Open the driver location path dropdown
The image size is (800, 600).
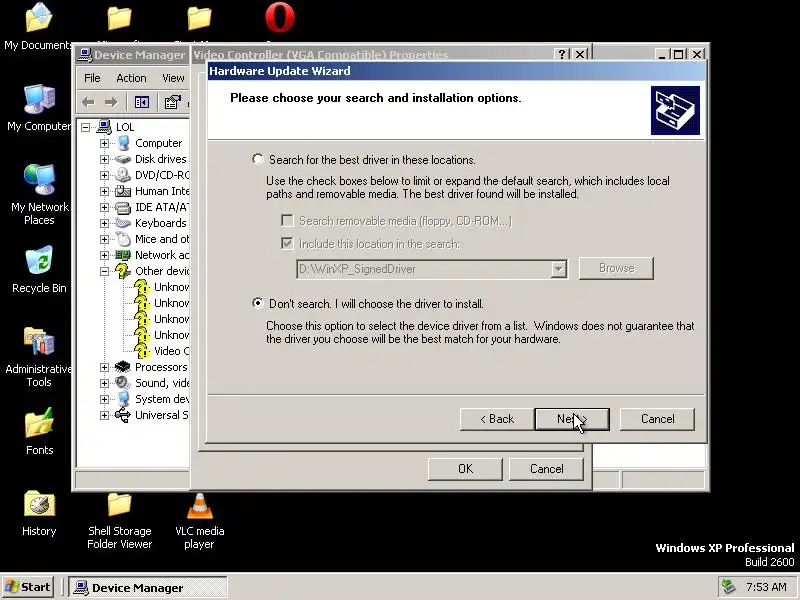pyautogui.click(x=559, y=268)
